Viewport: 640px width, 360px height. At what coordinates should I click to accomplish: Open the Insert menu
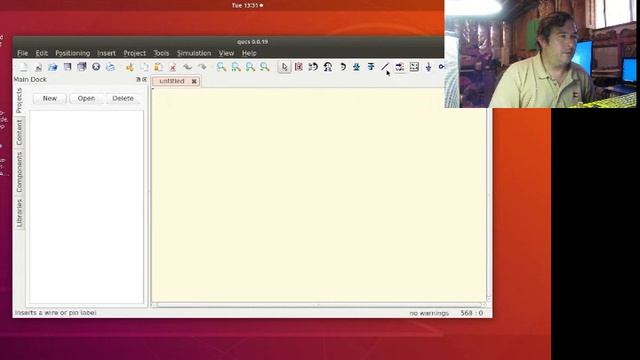106,53
